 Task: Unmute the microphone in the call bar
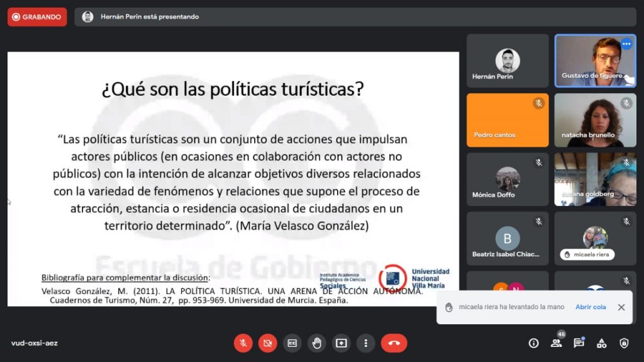[x=243, y=343]
